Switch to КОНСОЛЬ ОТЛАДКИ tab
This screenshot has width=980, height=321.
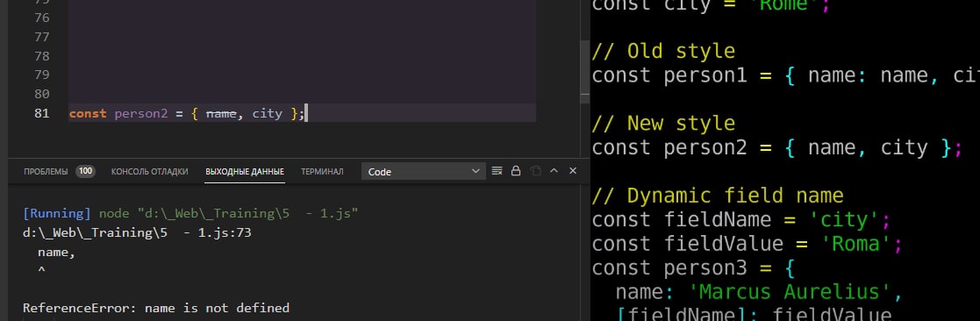point(149,172)
